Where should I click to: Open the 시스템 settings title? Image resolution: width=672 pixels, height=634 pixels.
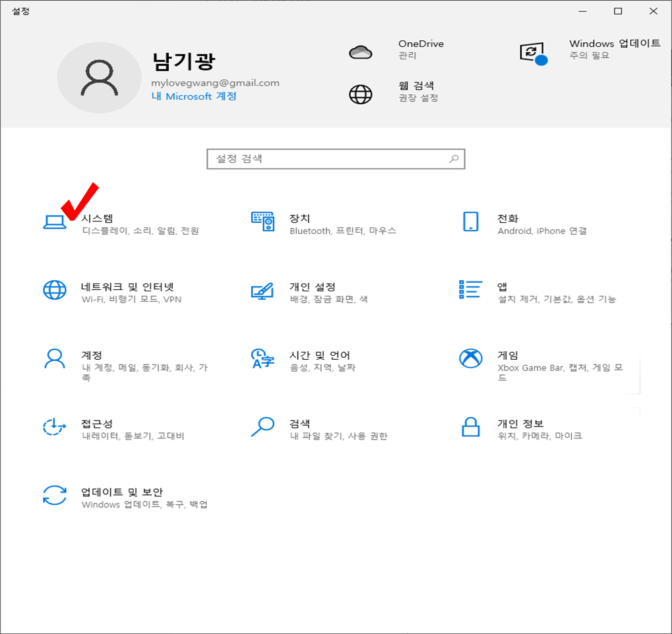tap(98, 218)
